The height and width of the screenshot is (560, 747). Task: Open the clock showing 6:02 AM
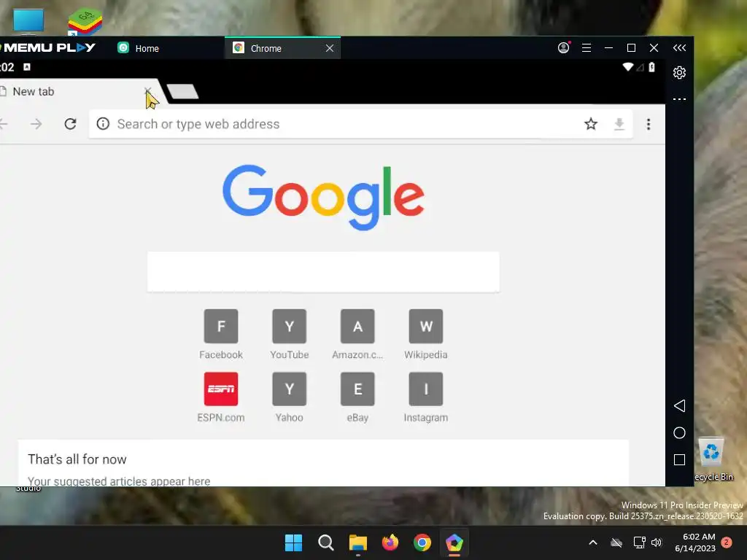coord(695,542)
